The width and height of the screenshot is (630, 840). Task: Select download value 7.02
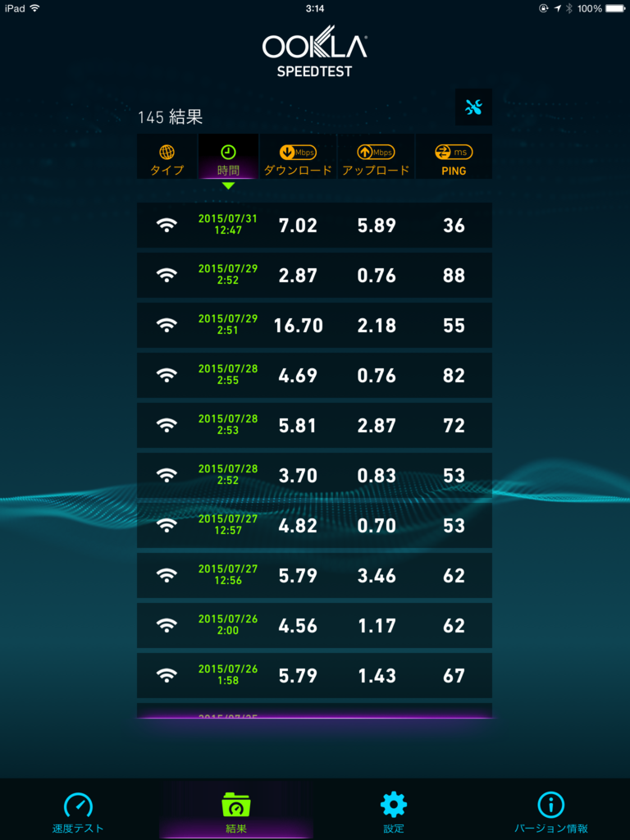coord(298,226)
